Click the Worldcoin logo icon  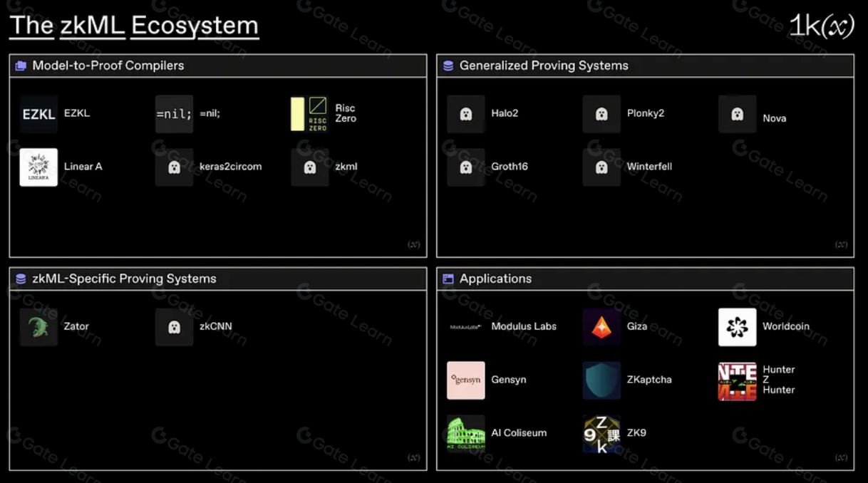(x=737, y=327)
